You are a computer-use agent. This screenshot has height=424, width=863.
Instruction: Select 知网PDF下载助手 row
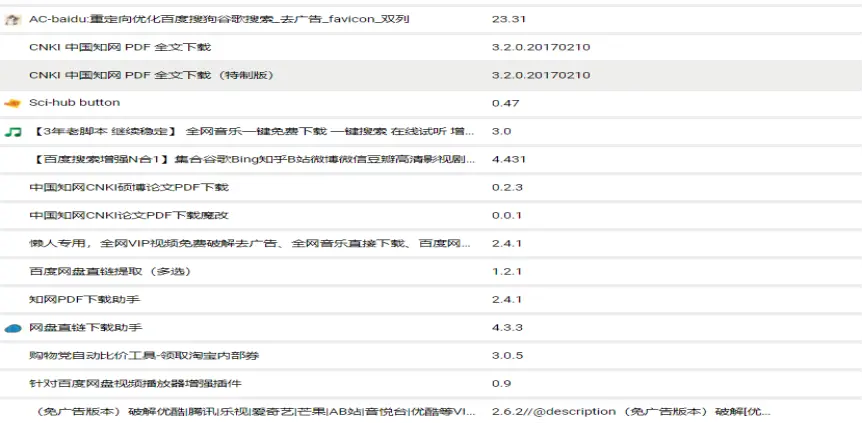[x=431, y=300]
